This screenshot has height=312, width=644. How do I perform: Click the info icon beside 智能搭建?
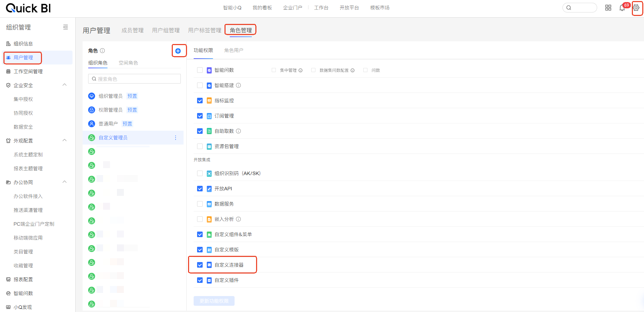238,85
